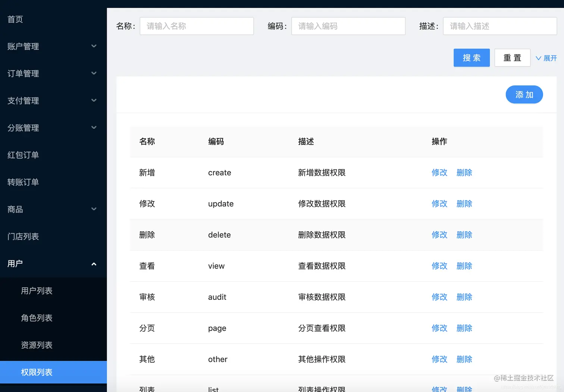Screen dimensions: 564x392
Task: Open 红包订单 from the sidebar
Action: [23, 155]
